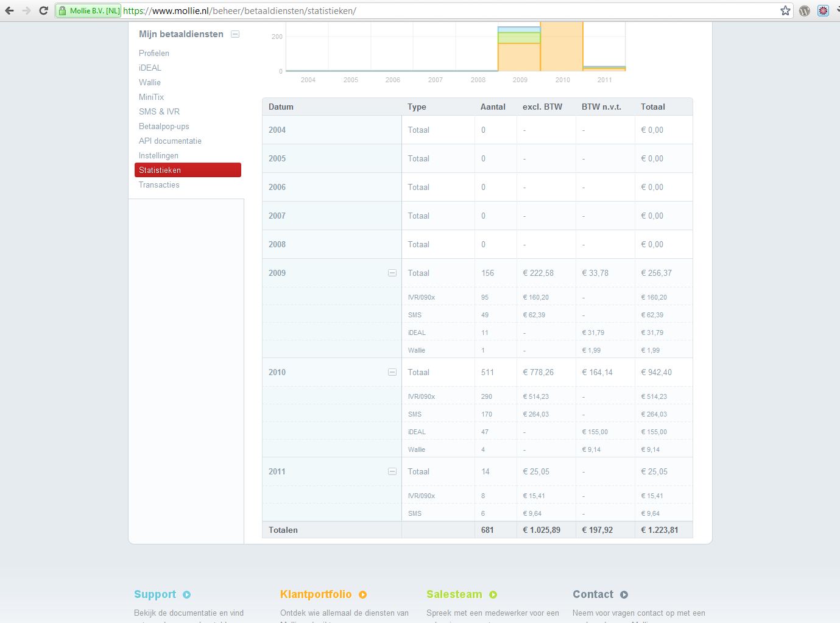Click the 2008 year row label
The image size is (840, 623).
click(277, 244)
